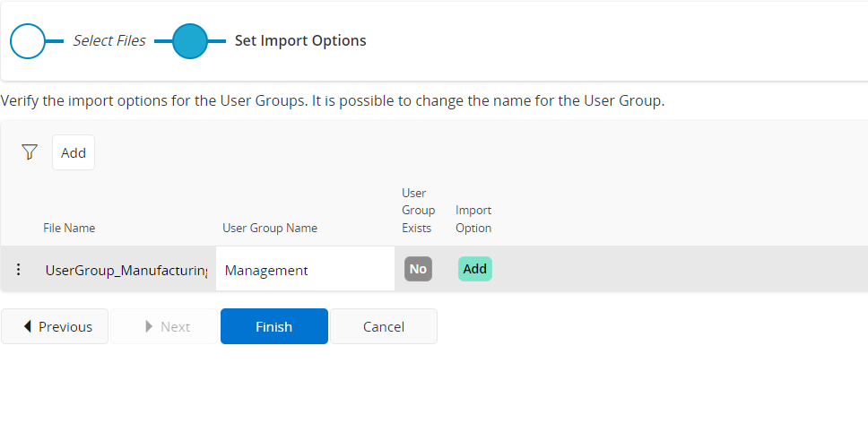Screen dimensions: 868x441
Task: Click the Set Import Options step circle
Action: pos(189,41)
